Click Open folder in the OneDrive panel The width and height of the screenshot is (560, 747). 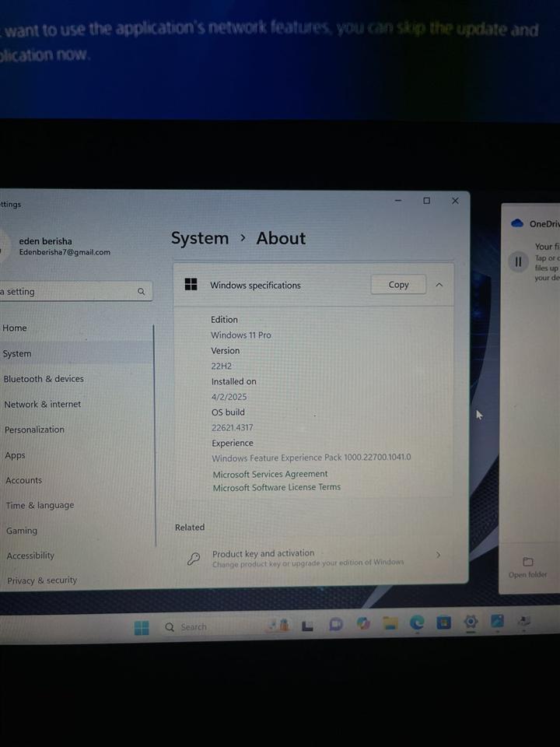click(527, 568)
